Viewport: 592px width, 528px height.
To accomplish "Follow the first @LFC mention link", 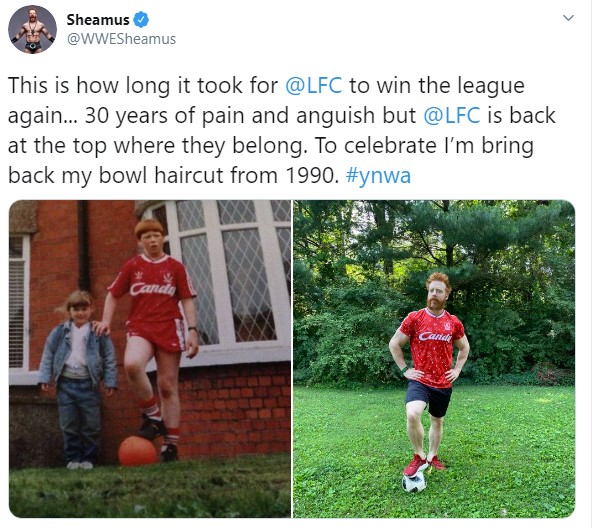I will (314, 85).
